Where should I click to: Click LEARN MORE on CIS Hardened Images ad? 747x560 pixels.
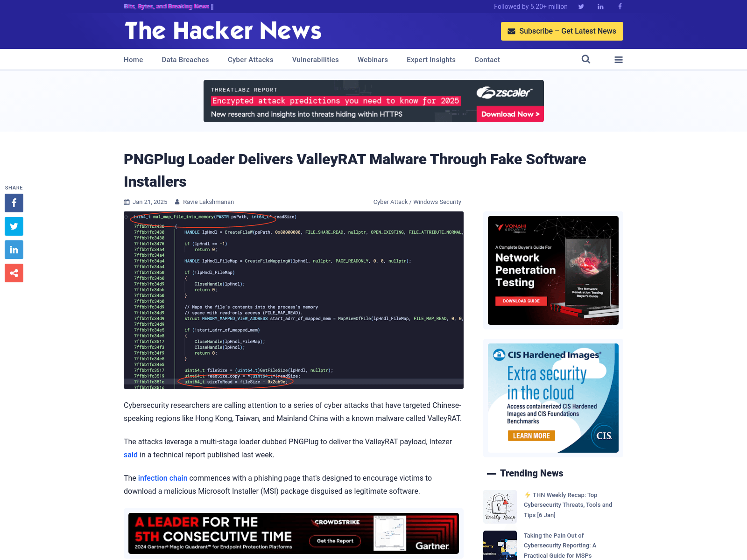(x=531, y=436)
